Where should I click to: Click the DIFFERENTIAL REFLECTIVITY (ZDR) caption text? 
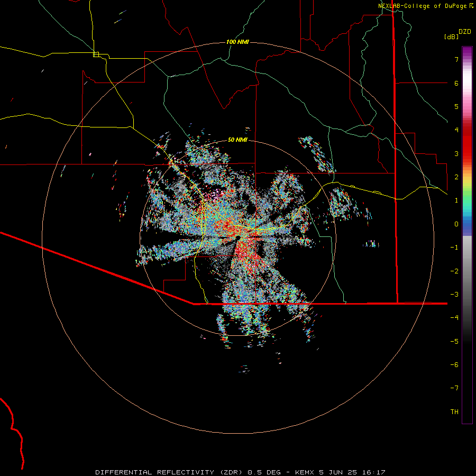click(x=170, y=472)
